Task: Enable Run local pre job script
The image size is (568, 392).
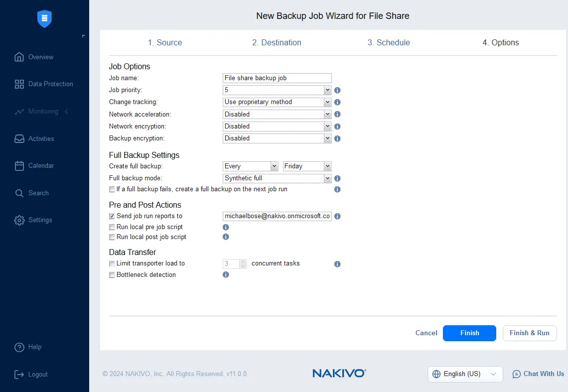Action: click(x=112, y=227)
